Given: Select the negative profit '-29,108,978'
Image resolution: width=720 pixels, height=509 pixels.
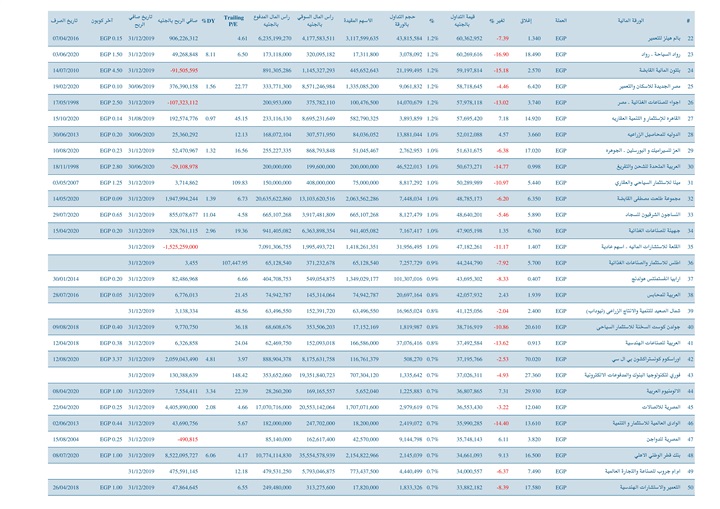Looking at the screenshot, I should [184, 167].
